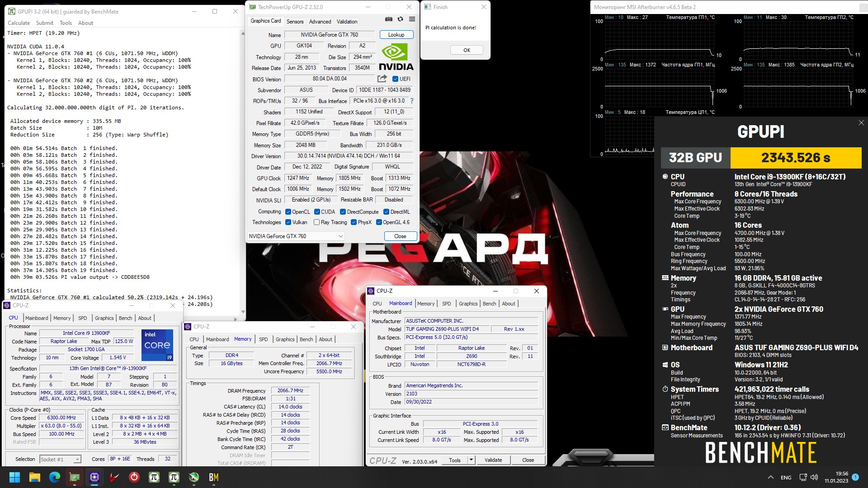Open the Sensors tab in GPU-Z

coord(295,21)
